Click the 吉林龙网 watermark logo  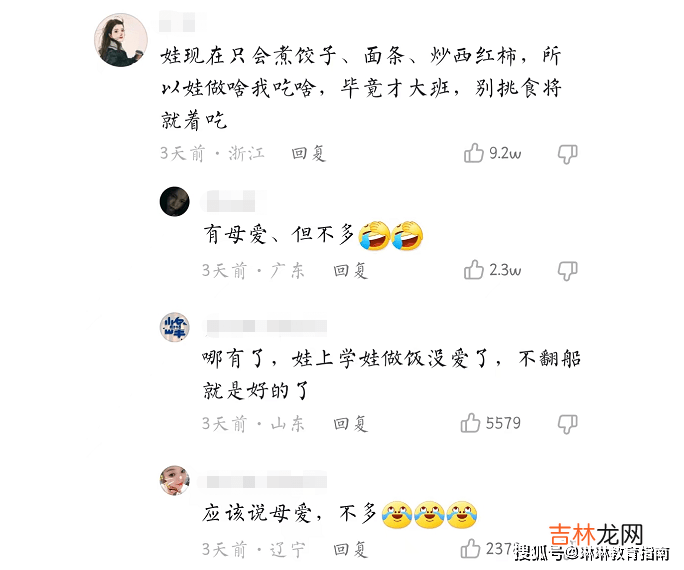point(596,535)
